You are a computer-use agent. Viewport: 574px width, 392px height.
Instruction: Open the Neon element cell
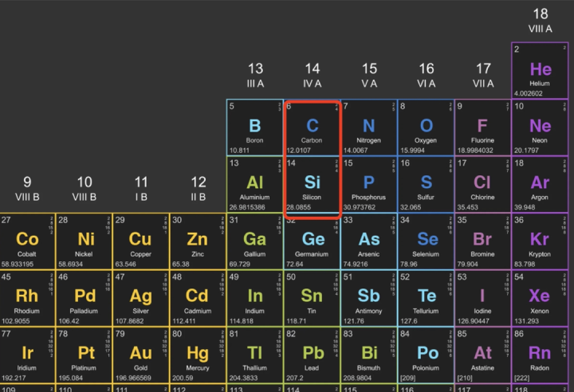(541, 127)
